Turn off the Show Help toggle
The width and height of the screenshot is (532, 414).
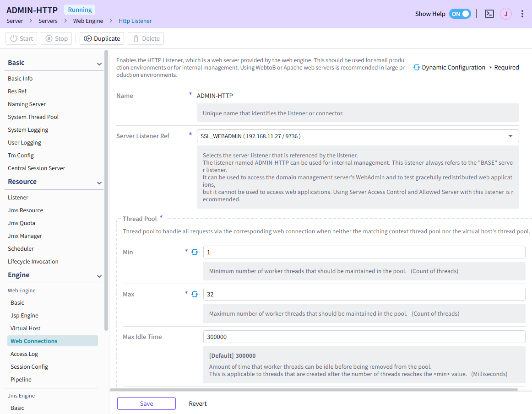[460, 14]
